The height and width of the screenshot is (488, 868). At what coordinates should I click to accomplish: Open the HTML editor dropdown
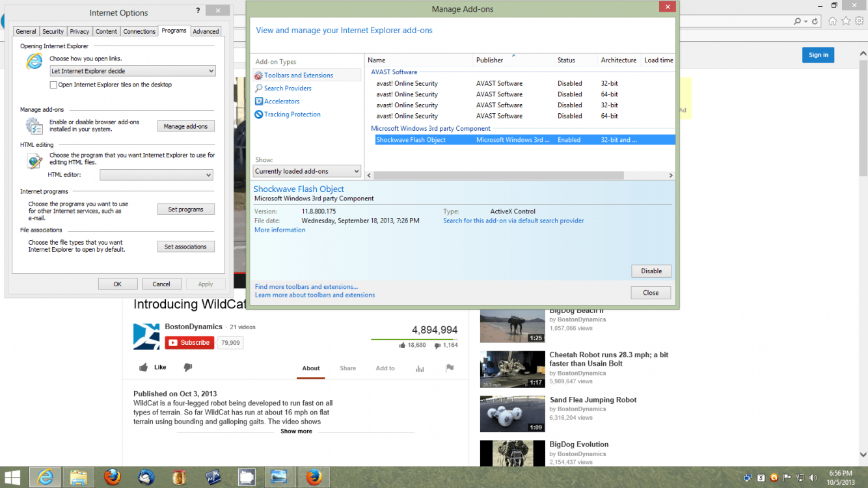click(156, 175)
